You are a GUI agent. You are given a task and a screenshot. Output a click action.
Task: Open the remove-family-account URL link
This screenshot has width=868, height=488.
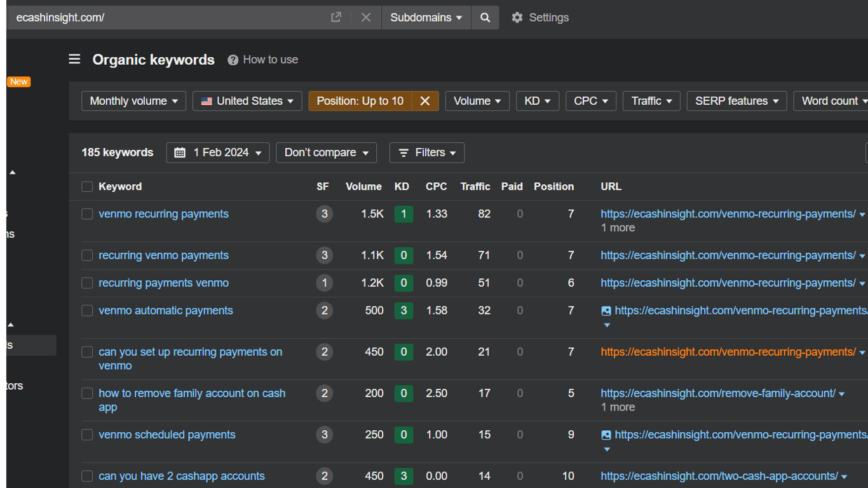[x=717, y=393]
